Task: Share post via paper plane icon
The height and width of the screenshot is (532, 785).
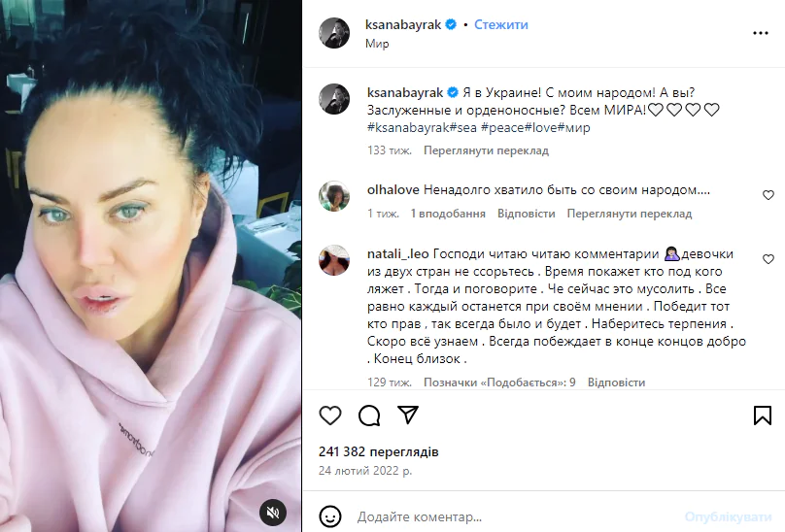Action: (408, 415)
